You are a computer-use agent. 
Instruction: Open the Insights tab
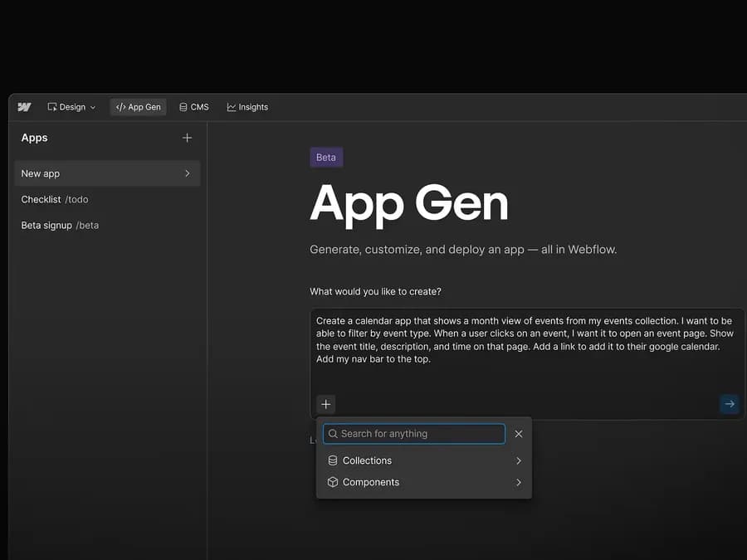tap(247, 107)
